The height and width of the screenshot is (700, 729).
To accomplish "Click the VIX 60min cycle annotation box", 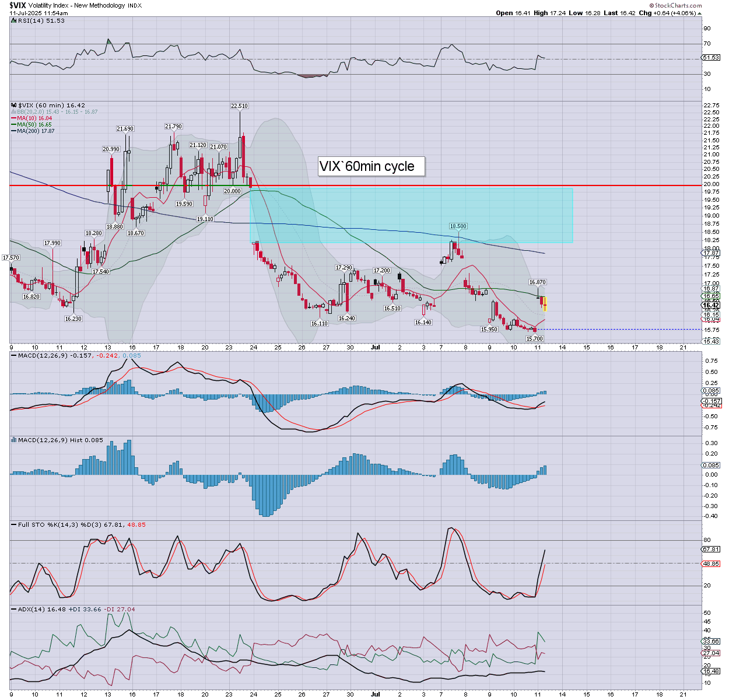I will [x=371, y=166].
